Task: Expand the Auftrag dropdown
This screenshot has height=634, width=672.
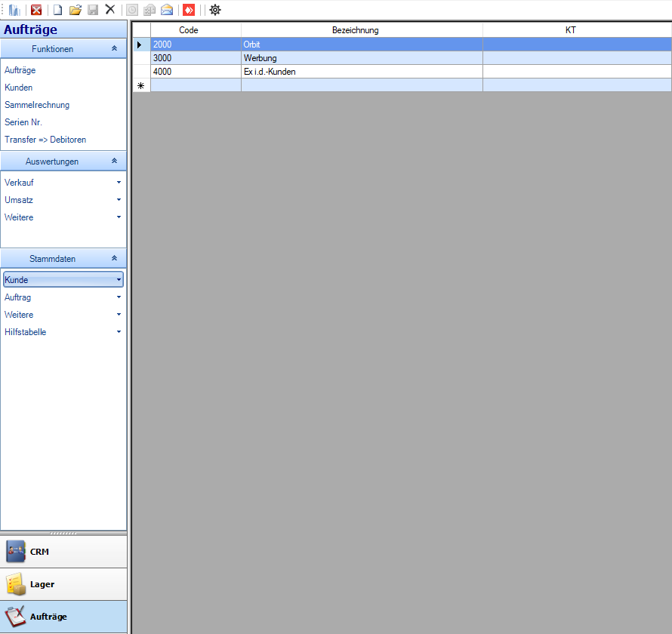Action: 119,297
